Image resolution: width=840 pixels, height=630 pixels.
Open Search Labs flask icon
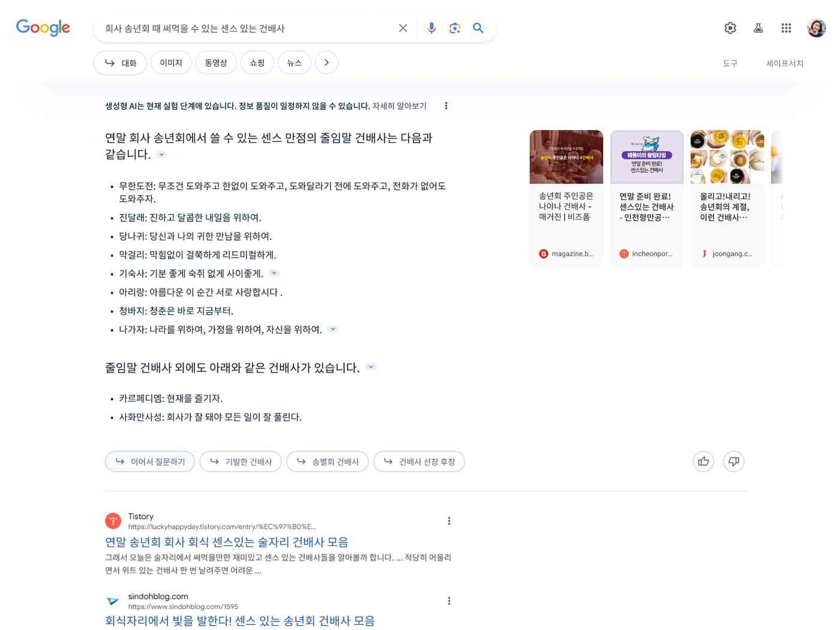pyautogui.click(x=758, y=28)
